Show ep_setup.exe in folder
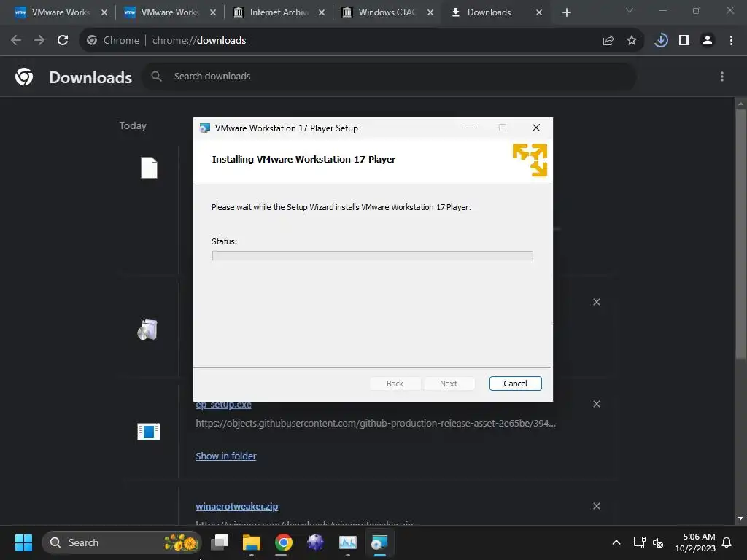Image resolution: width=747 pixels, height=560 pixels. pyautogui.click(x=226, y=456)
